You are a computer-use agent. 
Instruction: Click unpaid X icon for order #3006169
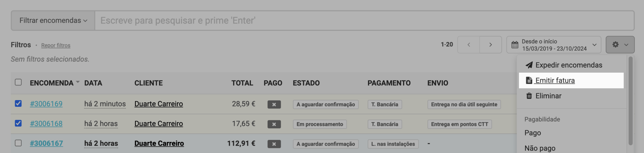(x=274, y=104)
